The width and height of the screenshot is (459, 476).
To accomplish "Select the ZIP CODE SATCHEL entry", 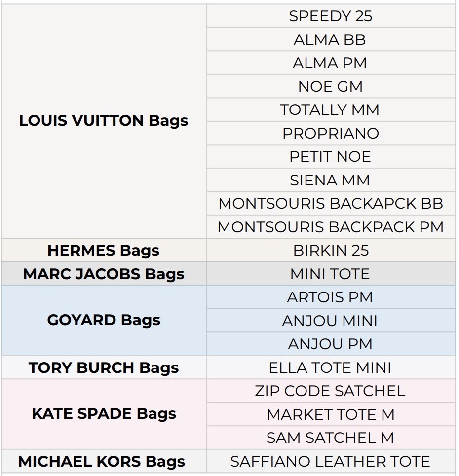I will (330, 391).
